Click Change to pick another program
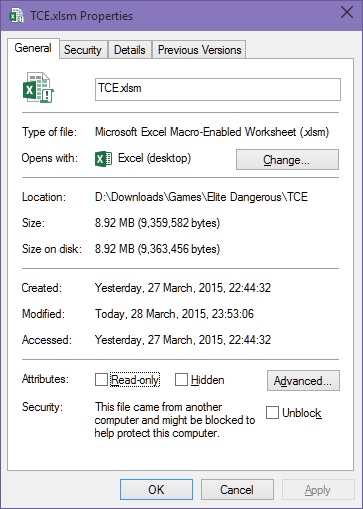 287,160
